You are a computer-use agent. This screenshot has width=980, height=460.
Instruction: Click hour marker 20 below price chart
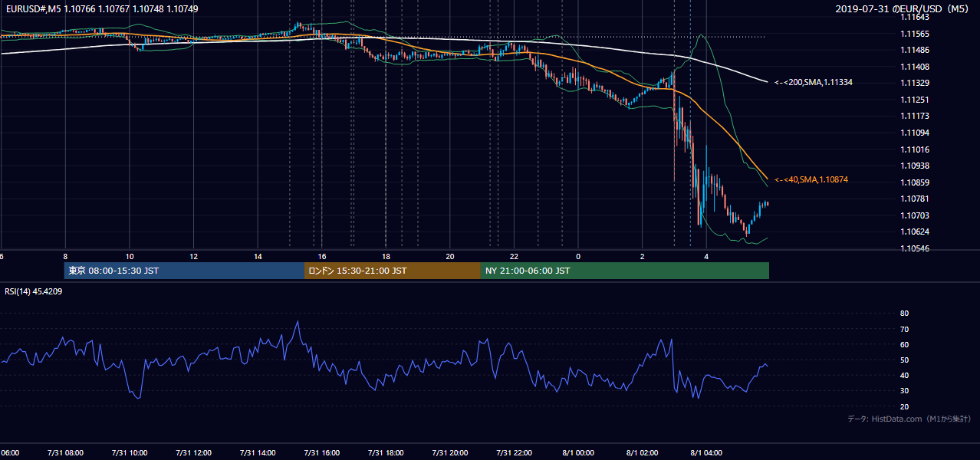[x=450, y=256]
